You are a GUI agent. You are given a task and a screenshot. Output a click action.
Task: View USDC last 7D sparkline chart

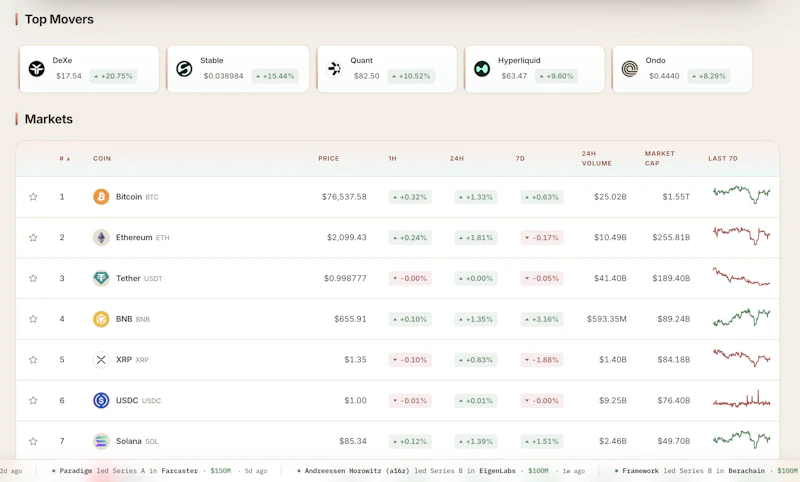coord(741,399)
